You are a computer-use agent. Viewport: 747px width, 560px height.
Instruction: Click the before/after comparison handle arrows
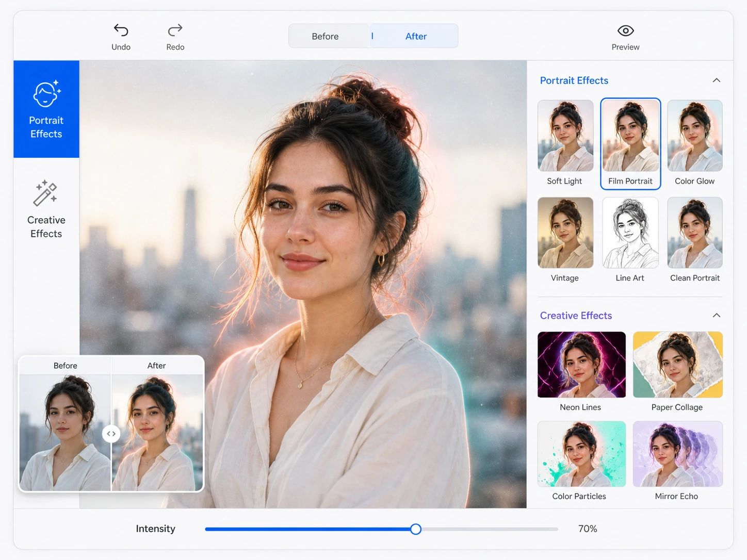pyautogui.click(x=111, y=434)
